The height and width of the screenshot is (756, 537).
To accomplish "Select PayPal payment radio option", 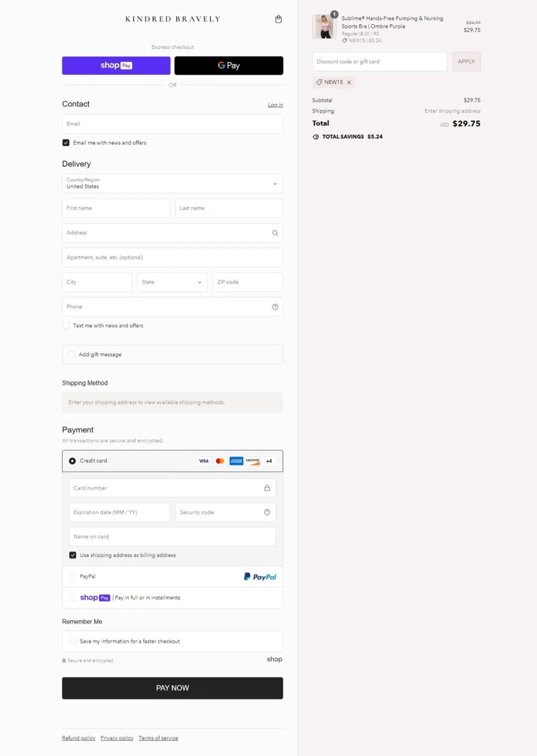I will [x=73, y=577].
